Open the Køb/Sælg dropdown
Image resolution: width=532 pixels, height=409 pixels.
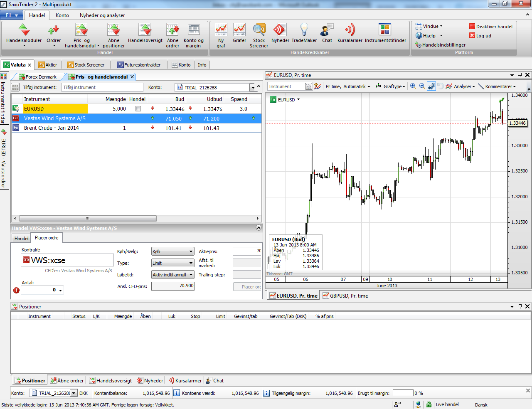click(x=172, y=251)
